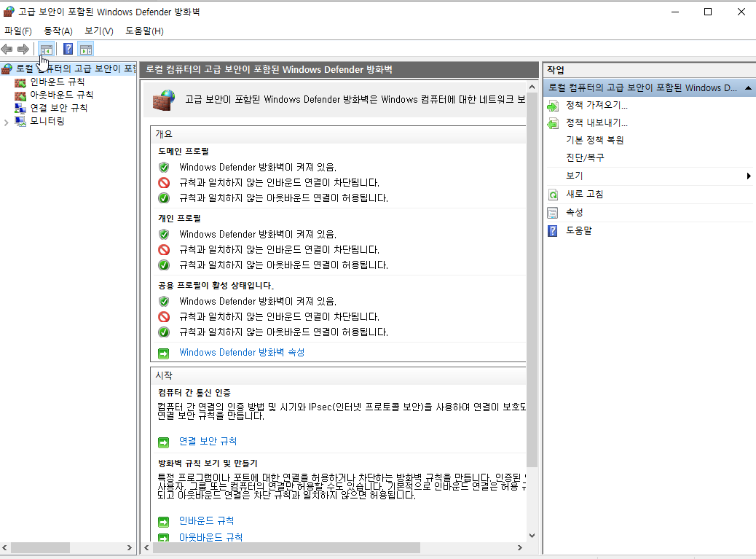
Task: Click the 개인 프로필 heading text
Action: pyautogui.click(x=179, y=219)
